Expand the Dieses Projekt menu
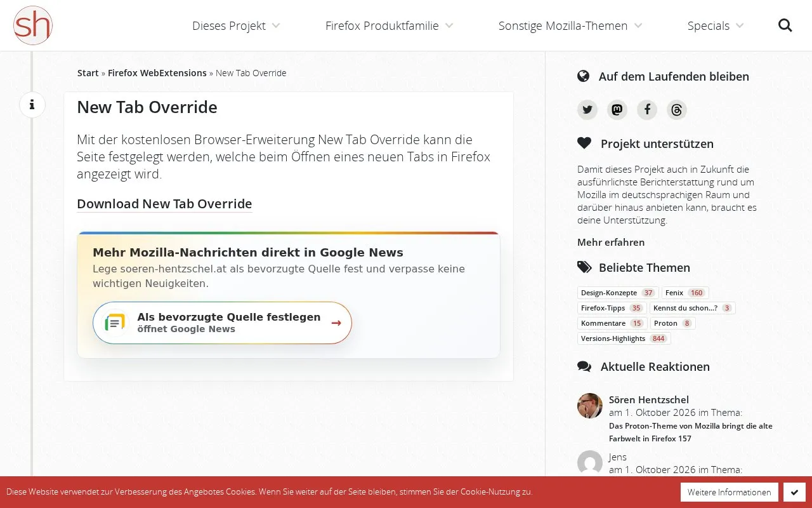 236,25
